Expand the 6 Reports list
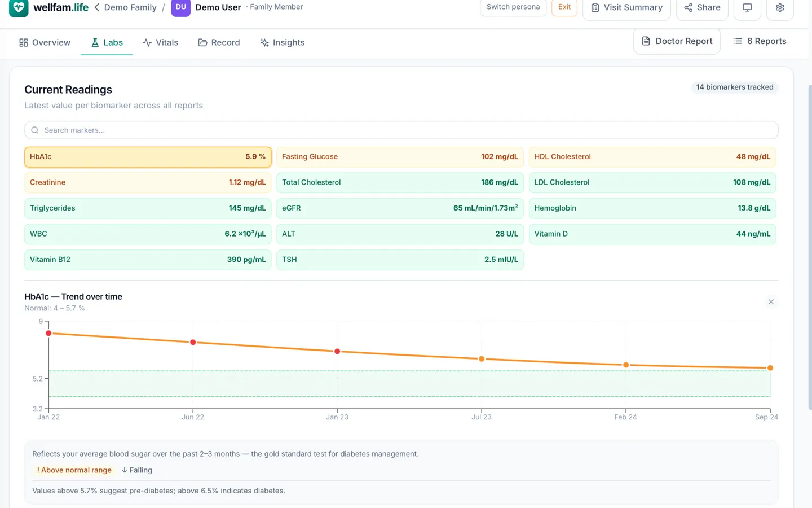This screenshot has width=812, height=508. tap(760, 41)
